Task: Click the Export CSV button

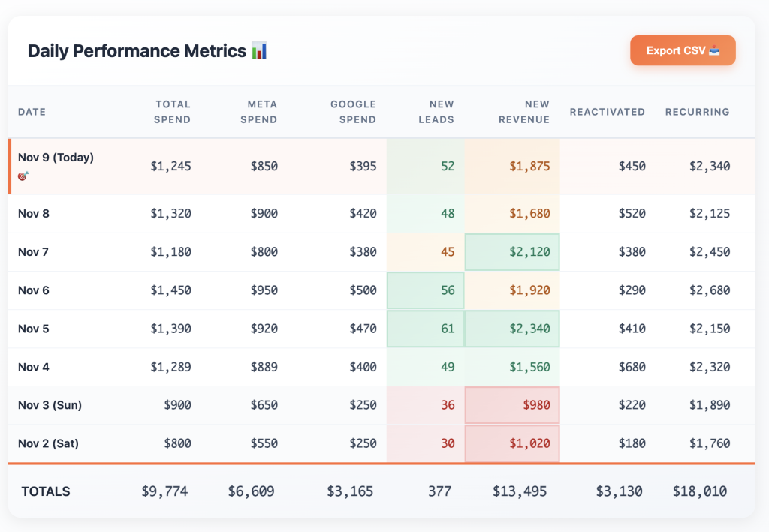Action: pos(682,50)
